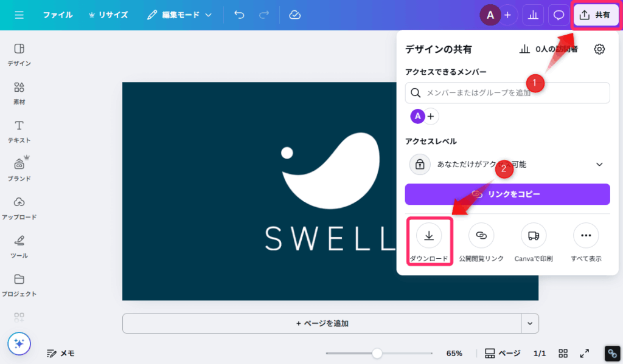
Task: Open the メモ notes button
Action: [x=60, y=353]
